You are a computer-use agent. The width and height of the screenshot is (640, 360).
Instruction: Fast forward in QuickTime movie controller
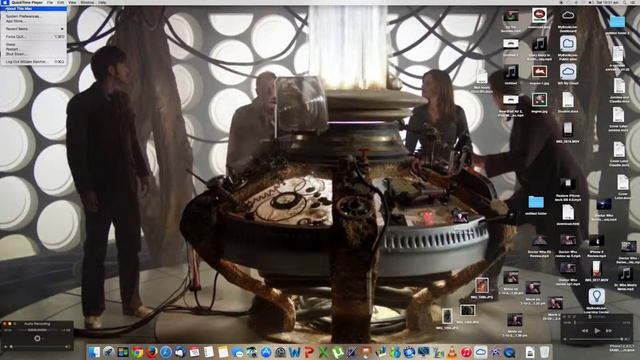click(x=609, y=331)
